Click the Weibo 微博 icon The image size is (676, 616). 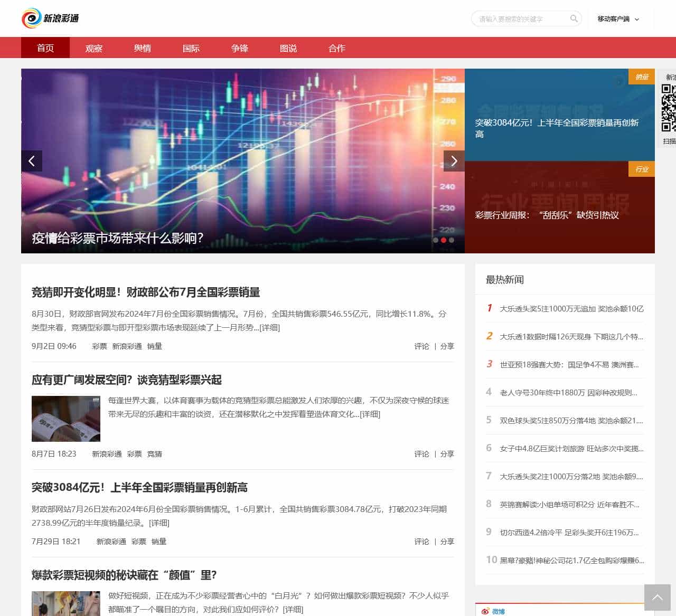point(485,611)
